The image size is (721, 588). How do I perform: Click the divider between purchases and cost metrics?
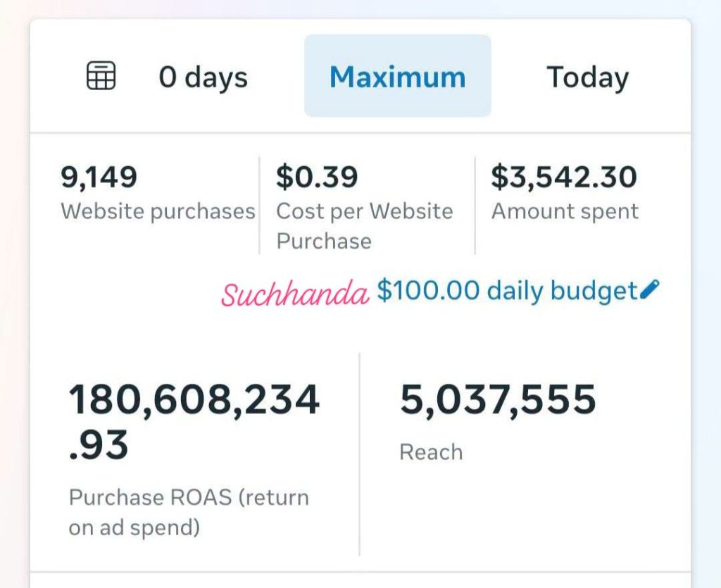tap(259, 205)
